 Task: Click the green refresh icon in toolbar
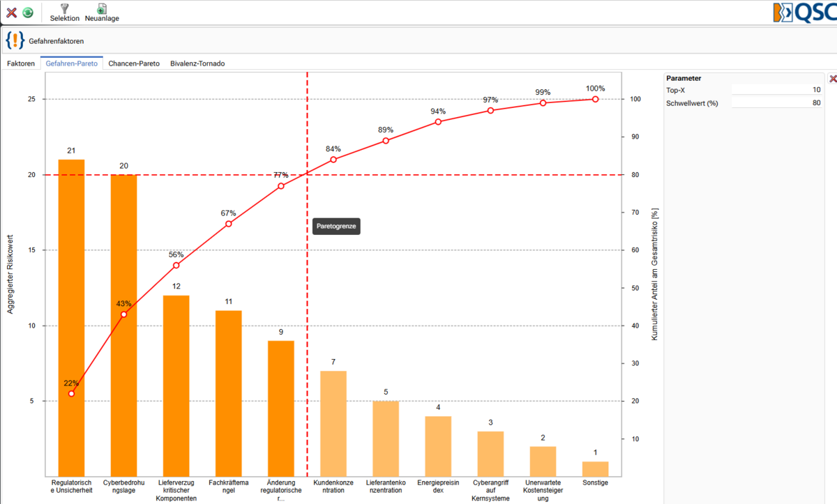pos(27,13)
